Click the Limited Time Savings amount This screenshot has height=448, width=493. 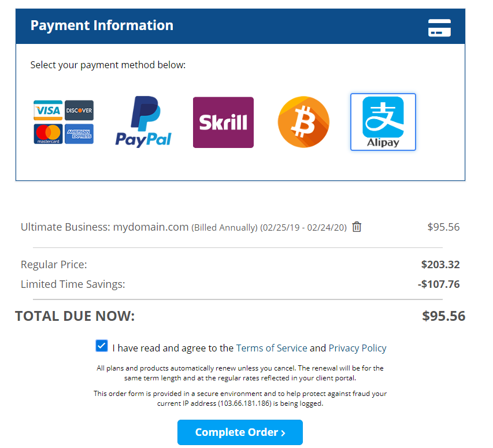click(x=439, y=284)
